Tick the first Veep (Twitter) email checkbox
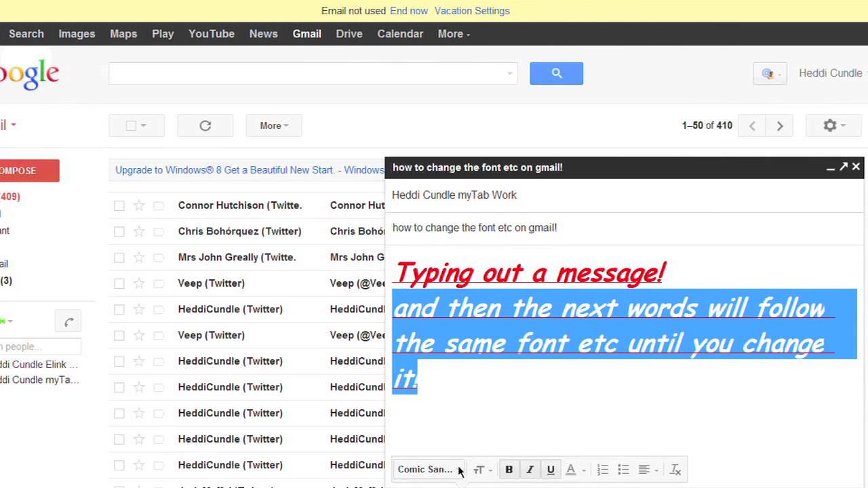The width and height of the screenshot is (868, 488). coord(119,283)
